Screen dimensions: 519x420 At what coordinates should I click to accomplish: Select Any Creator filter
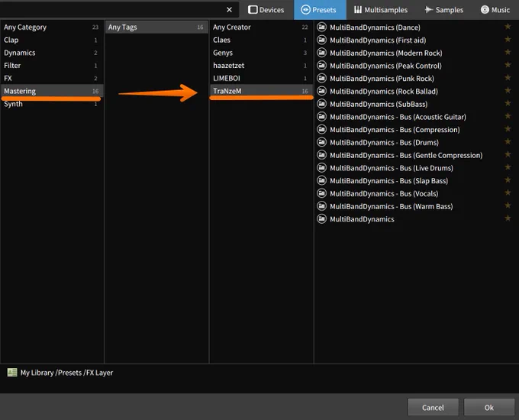(x=261, y=27)
